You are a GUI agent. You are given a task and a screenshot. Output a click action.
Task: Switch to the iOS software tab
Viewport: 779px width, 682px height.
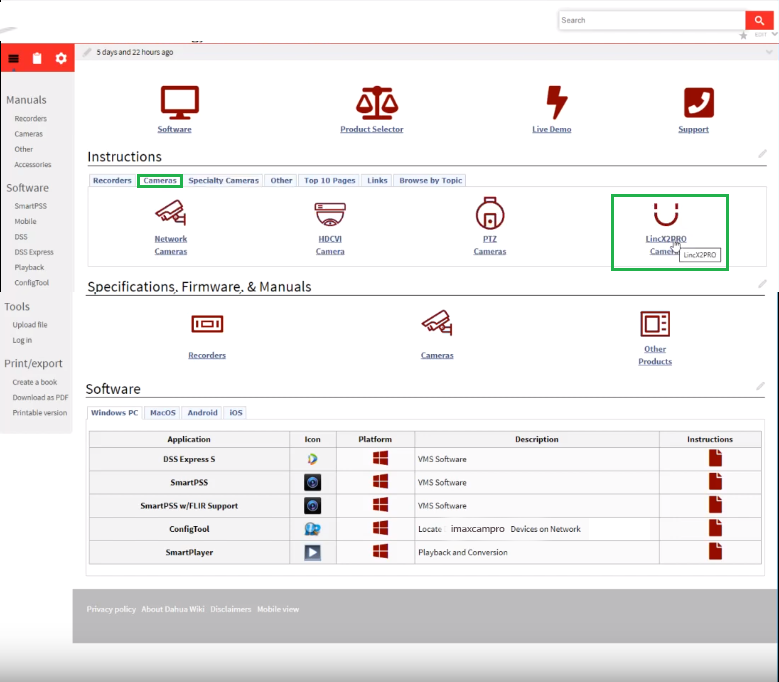(x=236, y=413)
